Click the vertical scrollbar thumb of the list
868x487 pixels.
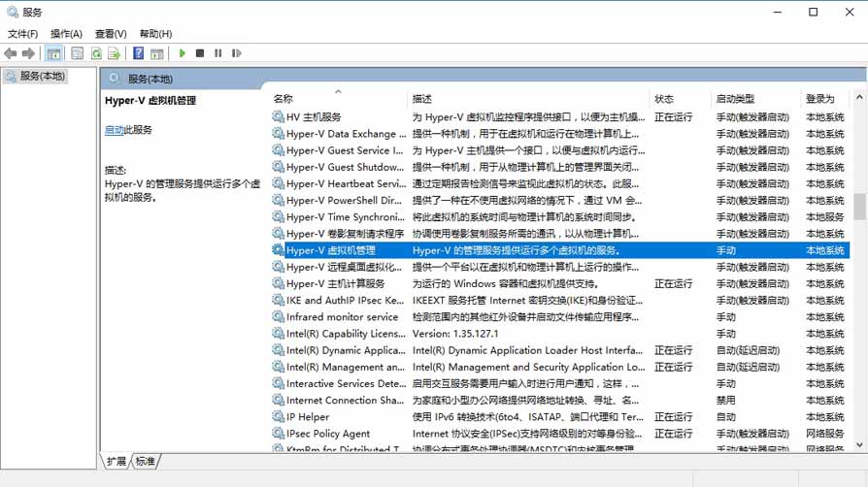tap(859, 207)
